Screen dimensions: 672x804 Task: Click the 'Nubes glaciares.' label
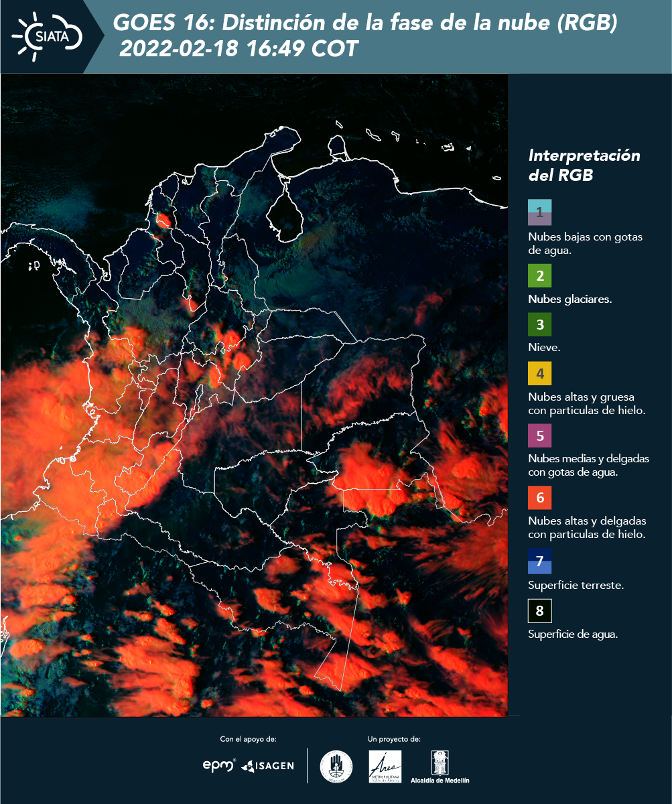pyautogui.click(x=569, y=299)
